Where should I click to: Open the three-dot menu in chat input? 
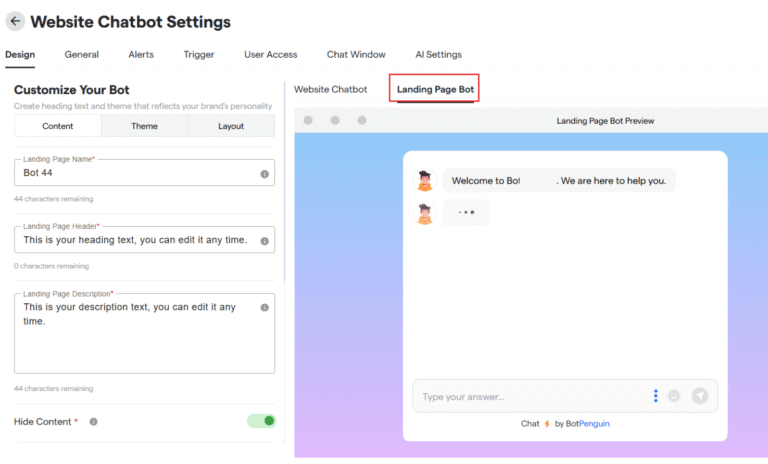(656, 396)
